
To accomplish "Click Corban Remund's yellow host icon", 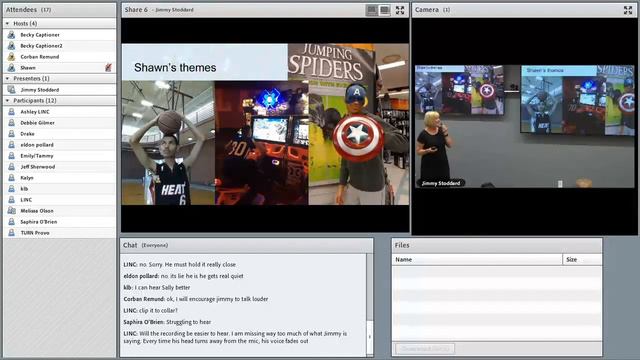I will coord(11,57).
